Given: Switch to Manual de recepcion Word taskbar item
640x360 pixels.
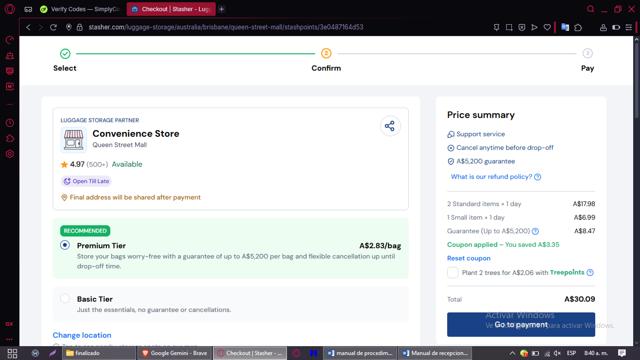Looking at the screenshot, I should (x=436, y=353).
